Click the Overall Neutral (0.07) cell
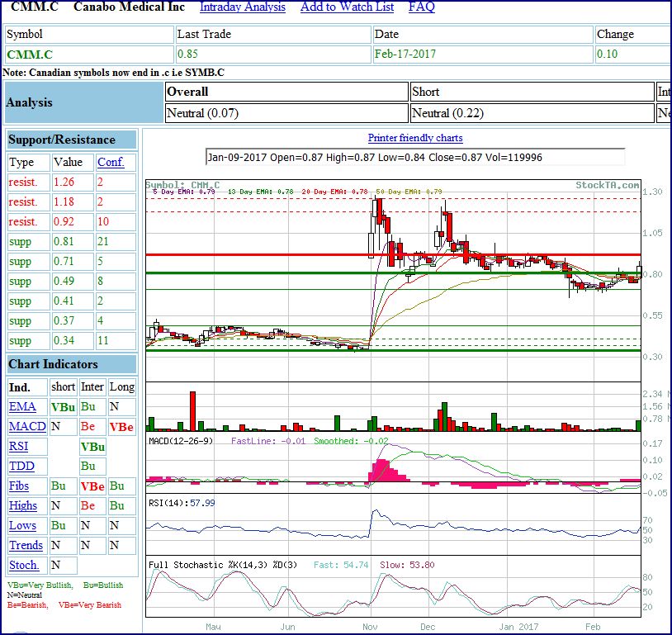This screenshot has width=672, height=635. 286,113
